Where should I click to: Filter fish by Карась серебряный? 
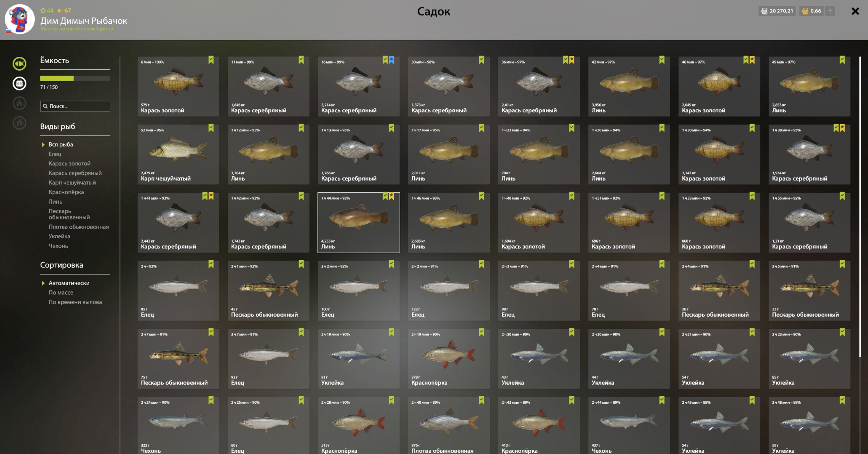pos(75,173)
